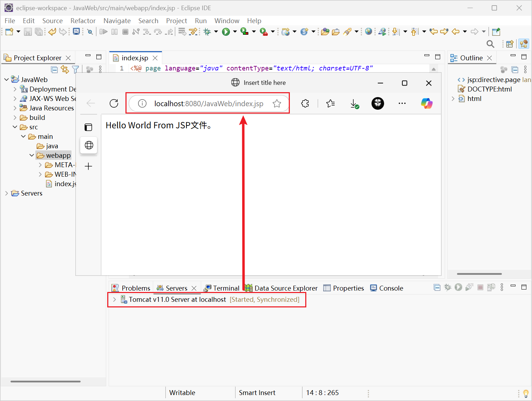Expand the Java Resources node
The width and height of the screenshot is (532, 401).
pyautogui.click(x=15, y=108)
